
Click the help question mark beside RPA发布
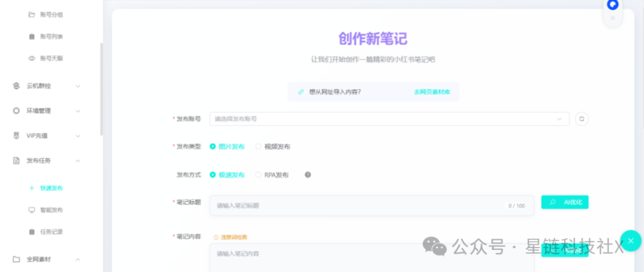(308, 175)
